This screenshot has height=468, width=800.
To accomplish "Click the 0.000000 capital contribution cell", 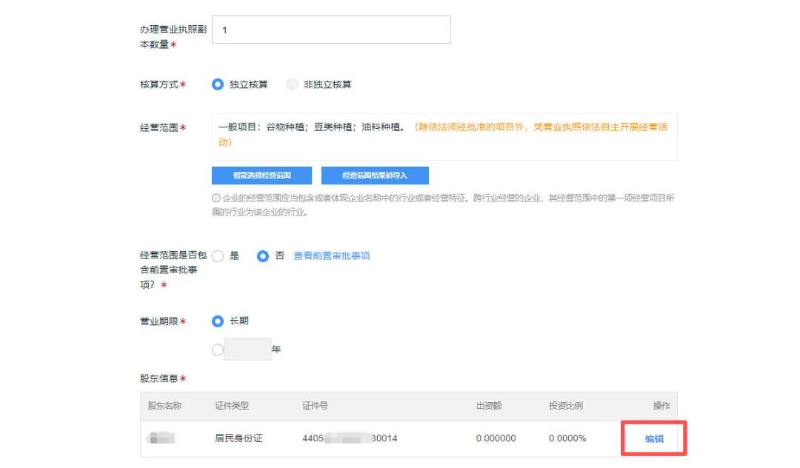I will tap(495, 439).
